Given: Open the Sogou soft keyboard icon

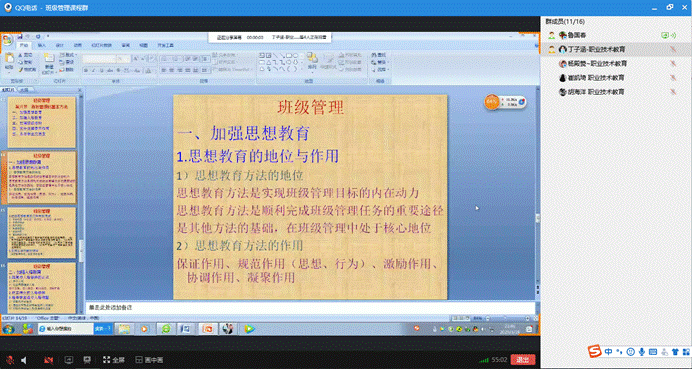Looking at the screenshot, I should 653,352.
